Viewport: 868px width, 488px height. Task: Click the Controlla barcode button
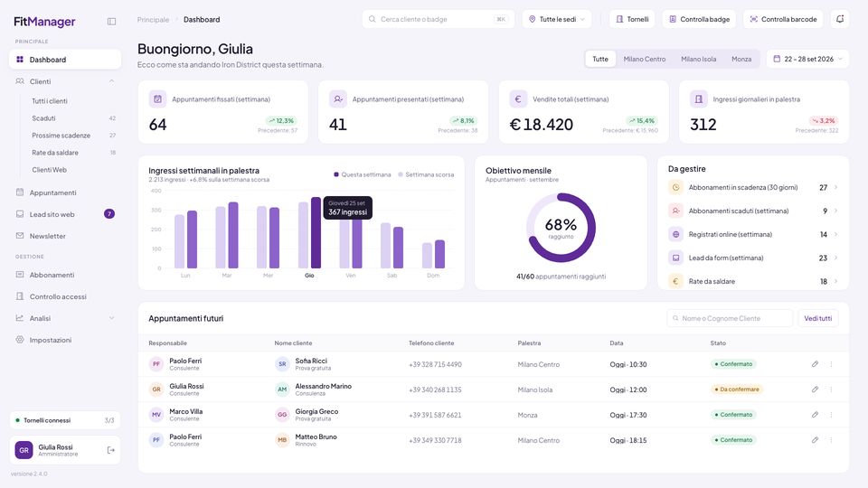pos(783,19)
